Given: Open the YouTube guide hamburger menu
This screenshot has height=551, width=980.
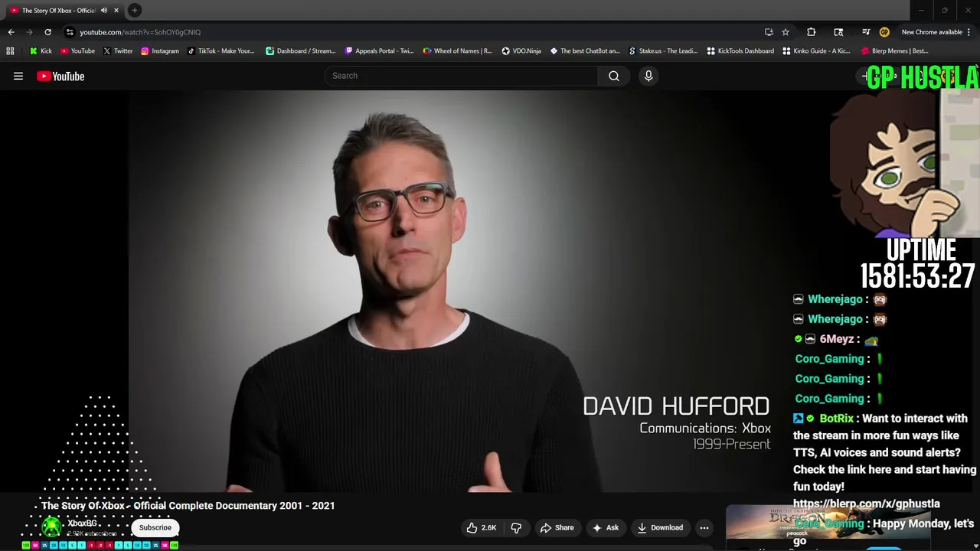Looking at the screenshot, I should (x=18, y=76).
